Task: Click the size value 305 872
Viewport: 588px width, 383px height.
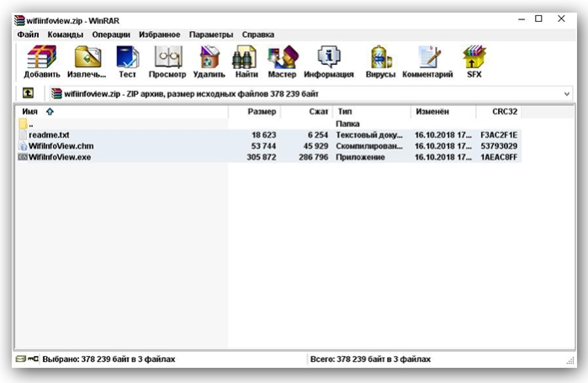Action: point(262,157)
